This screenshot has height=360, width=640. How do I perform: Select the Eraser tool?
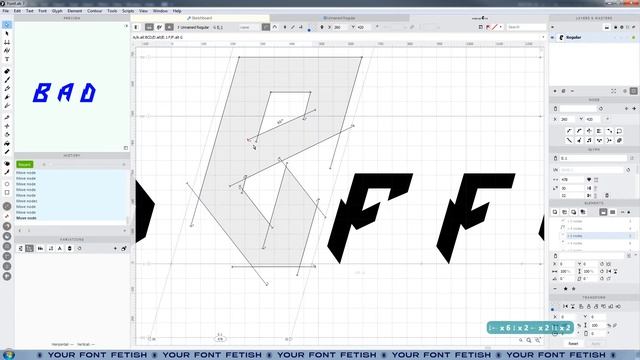click(7, 71)
